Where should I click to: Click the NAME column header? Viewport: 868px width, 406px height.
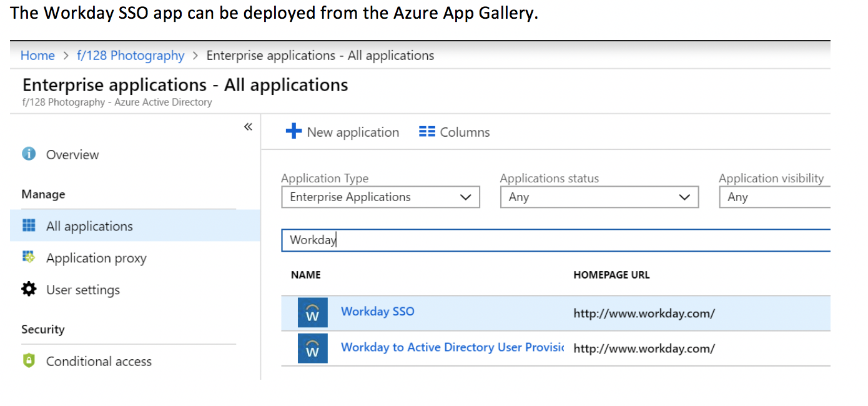pos(307,274)
